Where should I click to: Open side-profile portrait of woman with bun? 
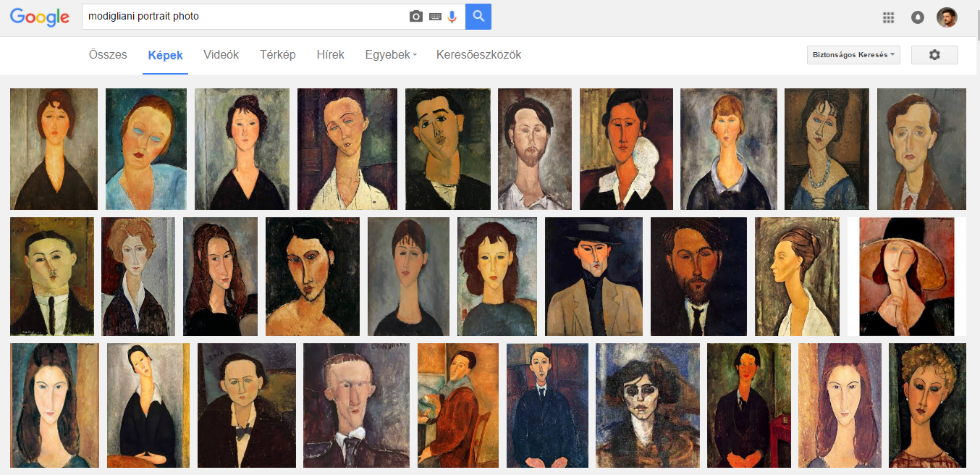coord(797,277)
